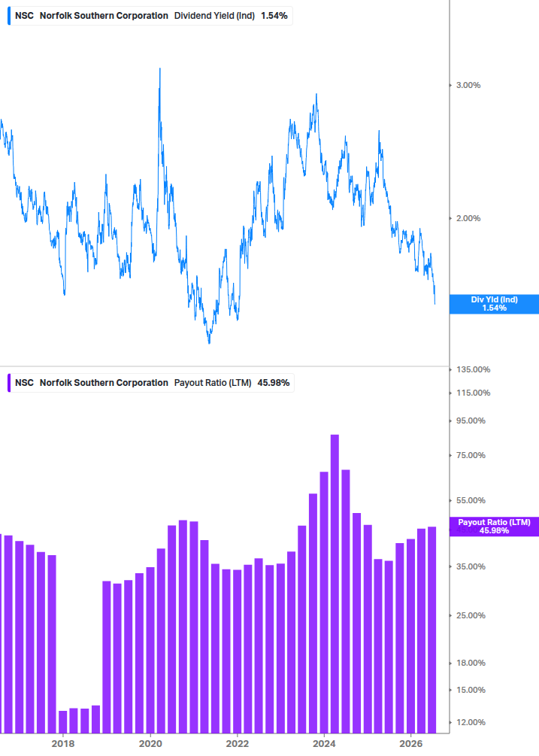Screen dimensions: 539x756
Task: Click the 1.54% value in the top legend
Action: click(x=274, y=16)
